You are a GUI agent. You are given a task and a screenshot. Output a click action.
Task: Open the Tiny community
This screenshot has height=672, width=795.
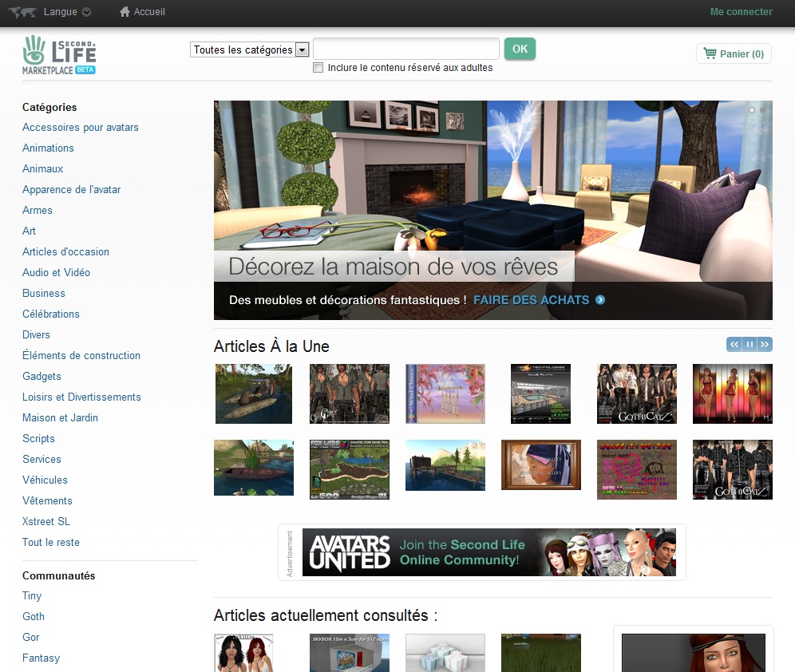pos(32,596)
